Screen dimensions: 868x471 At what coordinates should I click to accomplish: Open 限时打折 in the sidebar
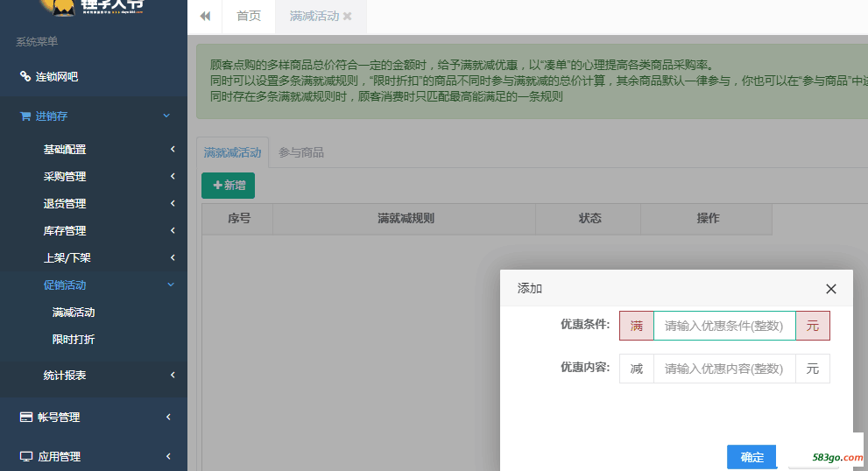[74, 340]
